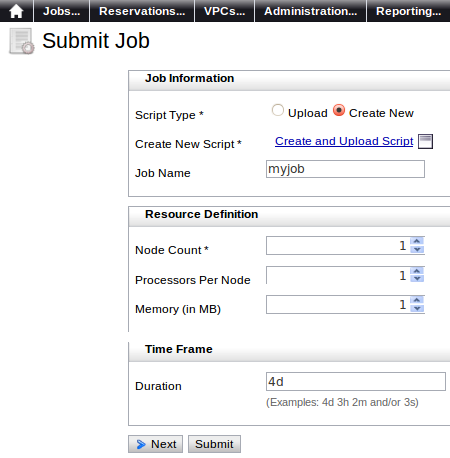Click the Submit Job page icon

(22, 41)
